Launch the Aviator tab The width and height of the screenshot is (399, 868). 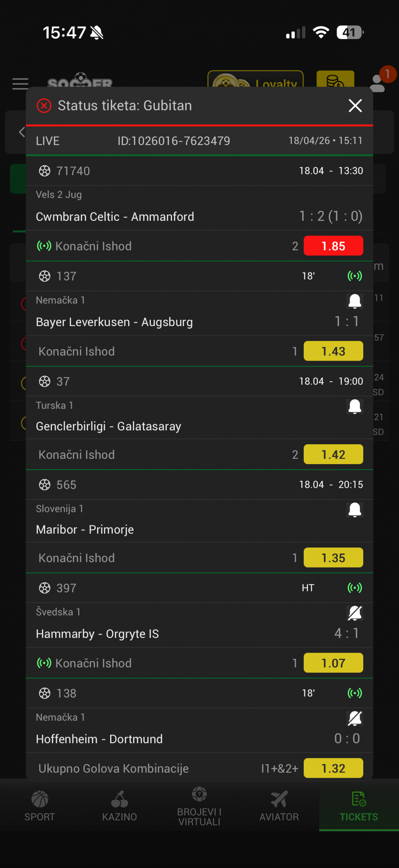tap(279, 806)
